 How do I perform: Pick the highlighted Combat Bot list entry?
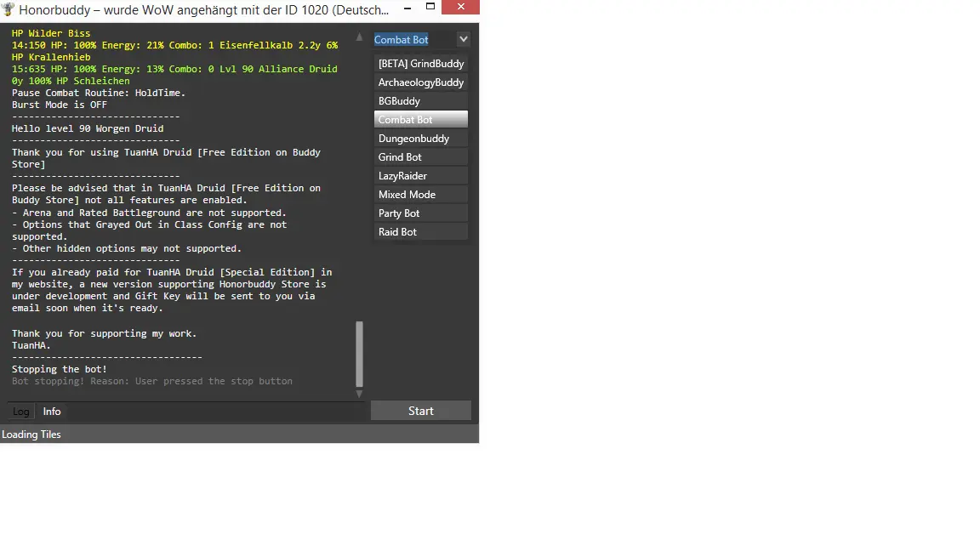[x=420, y=119]
